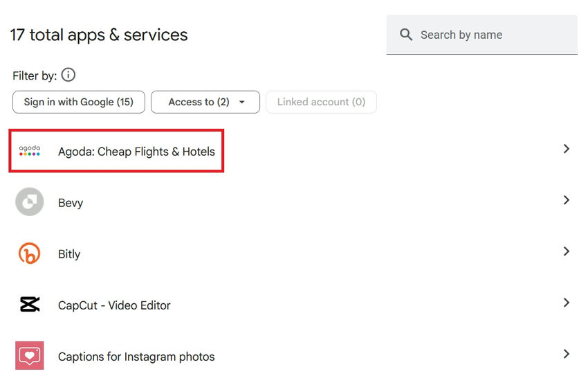Click the Captions for Instagram photos icon

coord(30,356)
